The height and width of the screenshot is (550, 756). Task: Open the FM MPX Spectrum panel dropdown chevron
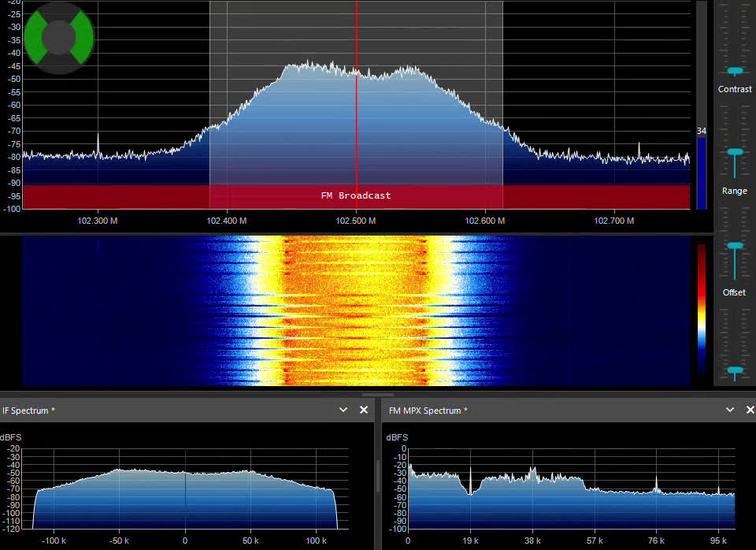point(729,410)
